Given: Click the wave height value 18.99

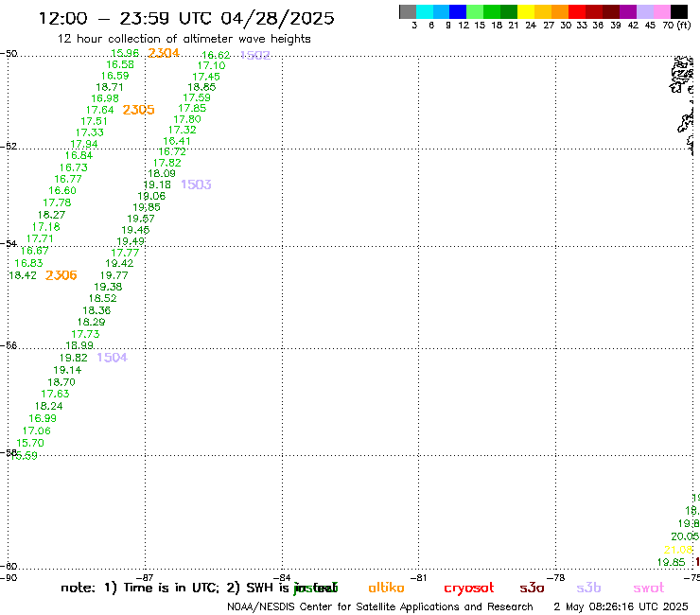Looking at the screenshot, I should [x=79, y=345].
